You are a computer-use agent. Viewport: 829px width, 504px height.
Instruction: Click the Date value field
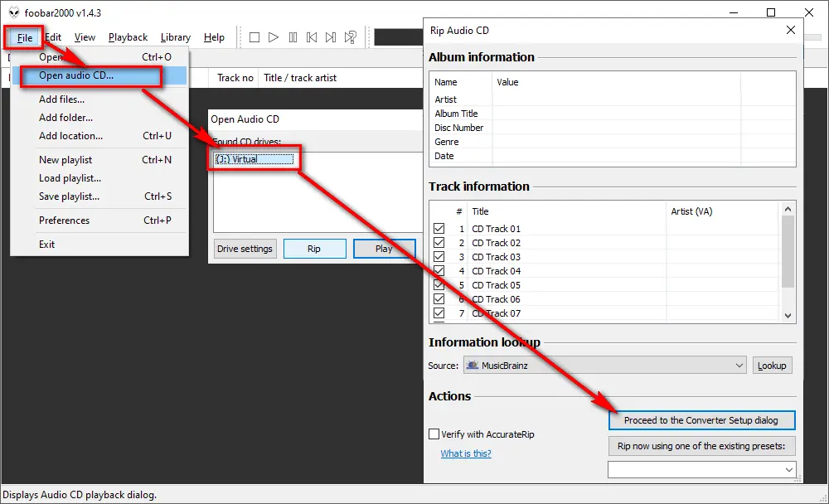click(x=616, y=156)
